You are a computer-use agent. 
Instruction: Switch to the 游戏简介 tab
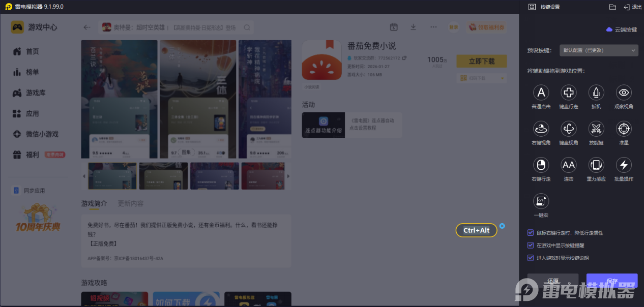[x=94, y=203]
